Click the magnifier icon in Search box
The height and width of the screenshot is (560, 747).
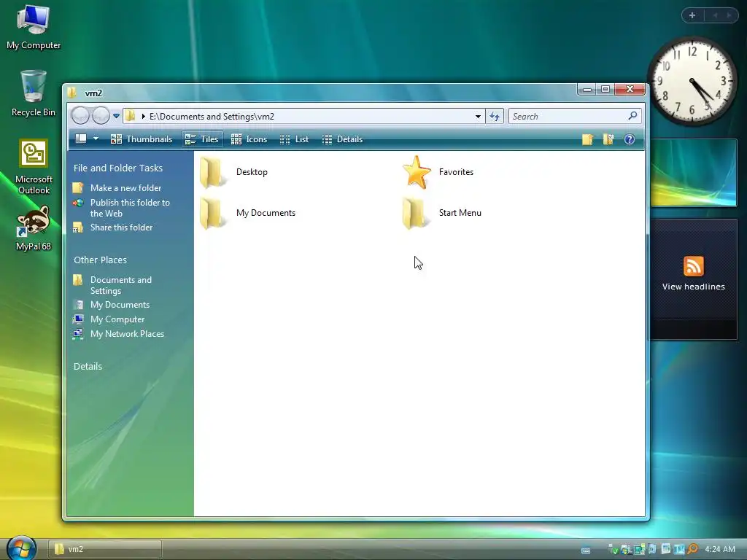tap(632, 116)
